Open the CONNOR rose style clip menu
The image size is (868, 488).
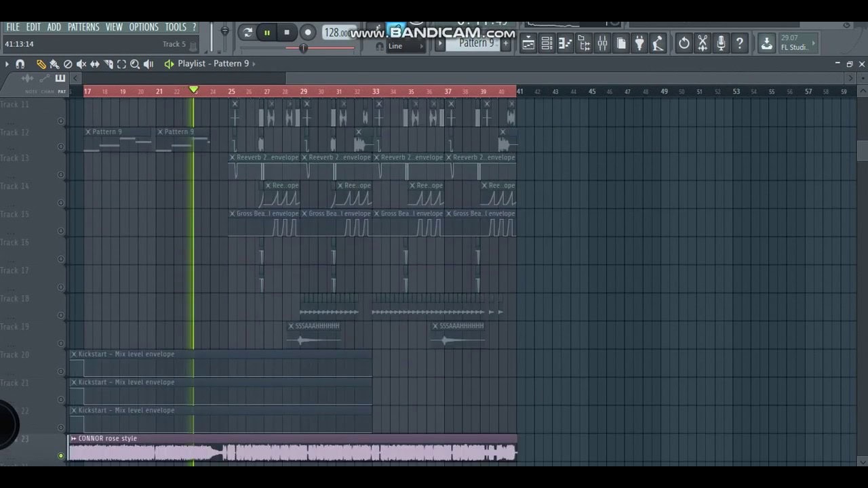click(x=74, y=439)
